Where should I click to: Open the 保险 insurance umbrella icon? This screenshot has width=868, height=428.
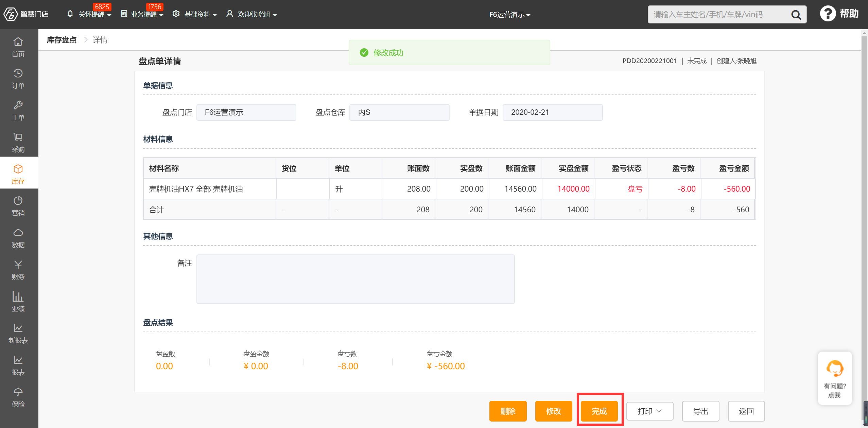tap(18, 392)
